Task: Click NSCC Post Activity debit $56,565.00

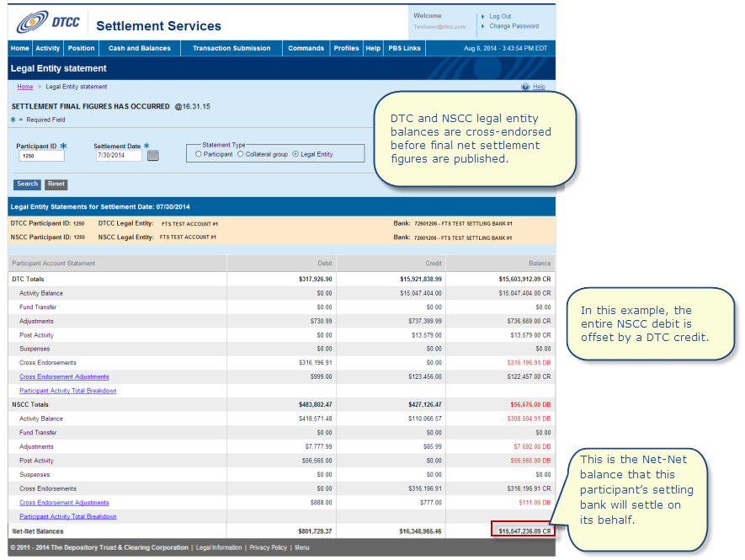Action: pyautogui.click(x=317, y=461)
